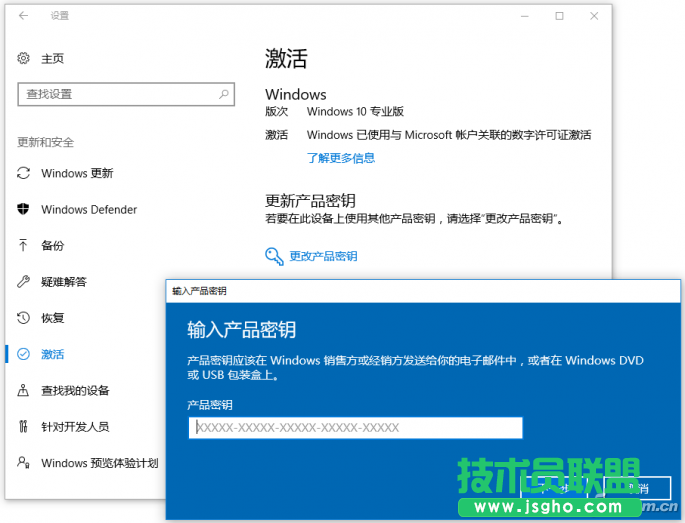Close the Settings window
This screenshot has height=523, width=685.
pyautogui.click(x=594, y=16)
